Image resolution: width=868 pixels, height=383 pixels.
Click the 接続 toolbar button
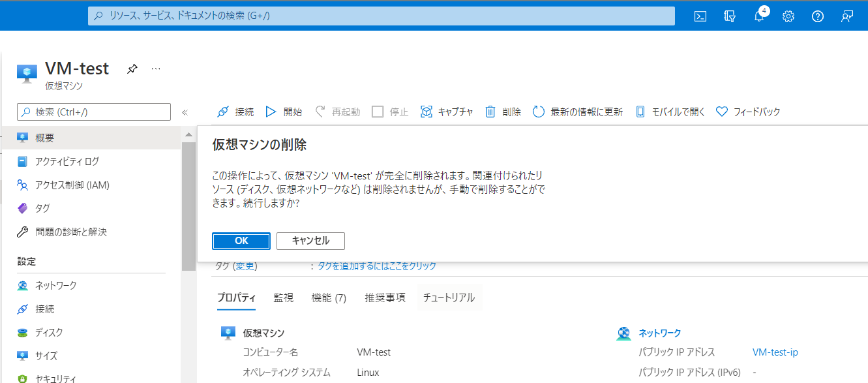(x=235, y=112)
